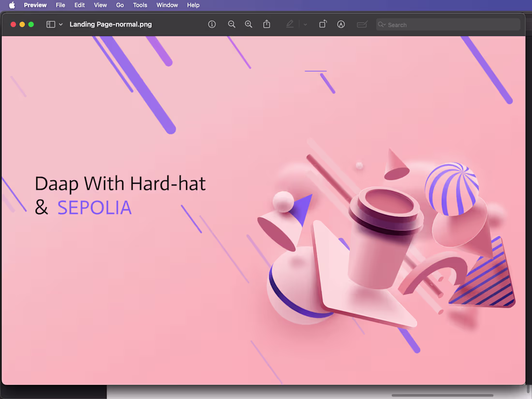This screenshot has width=532, height=399.
Task: Rotate the image left
Action: [x=323, y=24]
